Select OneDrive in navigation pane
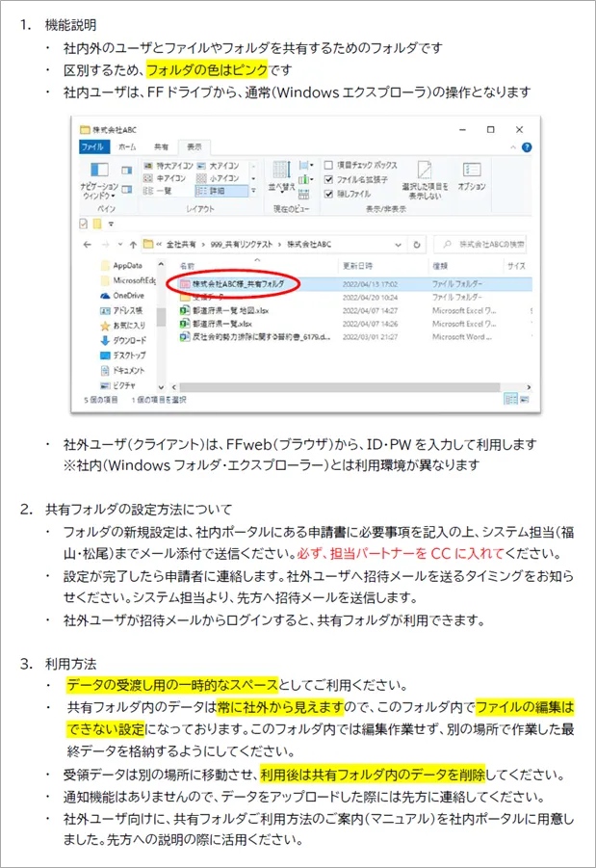The image size is (596, 868). tap(122, 296)
